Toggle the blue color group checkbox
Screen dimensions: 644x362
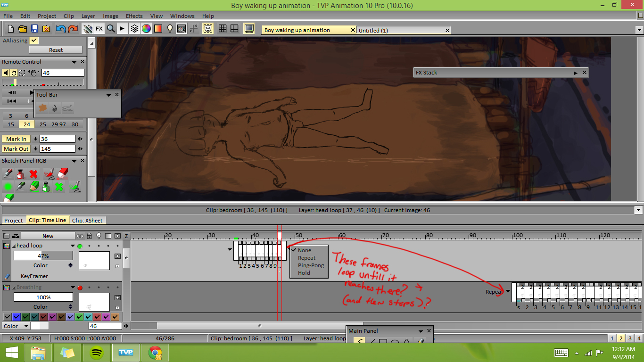(16, 317)
